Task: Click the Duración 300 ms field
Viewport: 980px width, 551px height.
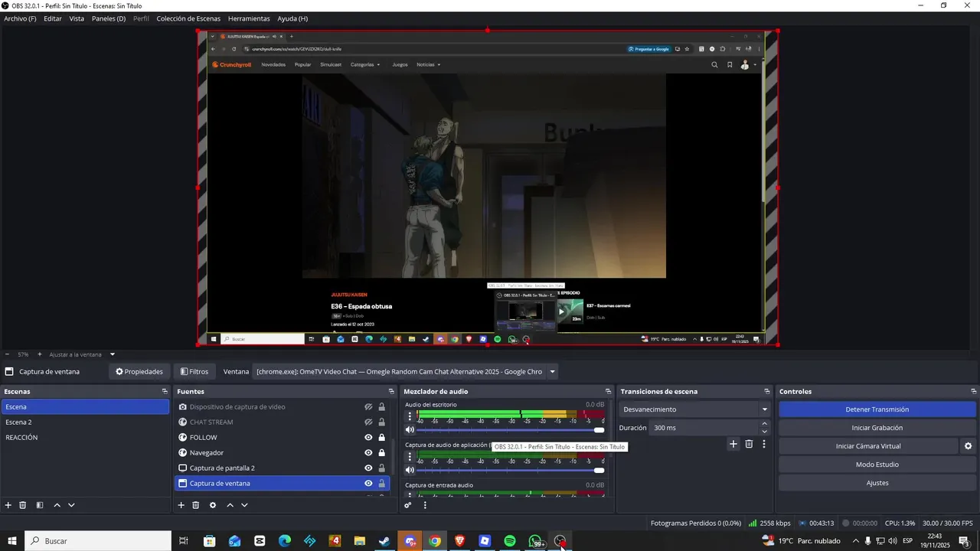Action: (704, 428)
